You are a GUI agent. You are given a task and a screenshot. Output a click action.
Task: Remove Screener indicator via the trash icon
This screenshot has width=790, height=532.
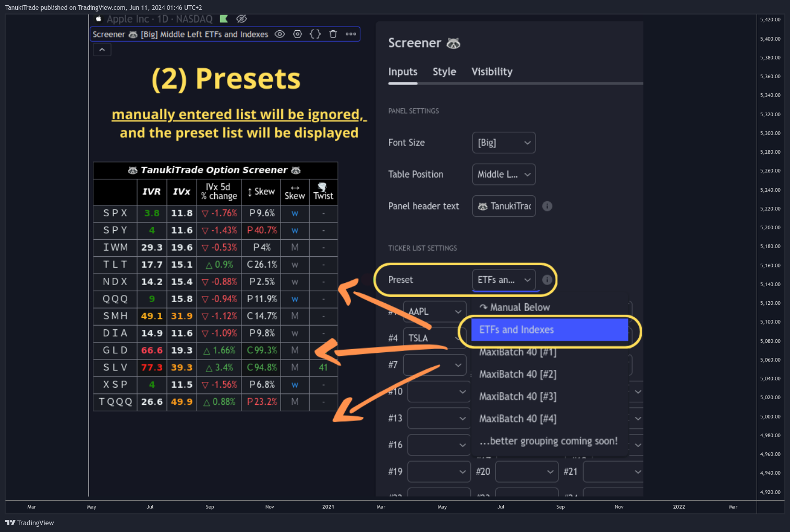coord(333,34)
